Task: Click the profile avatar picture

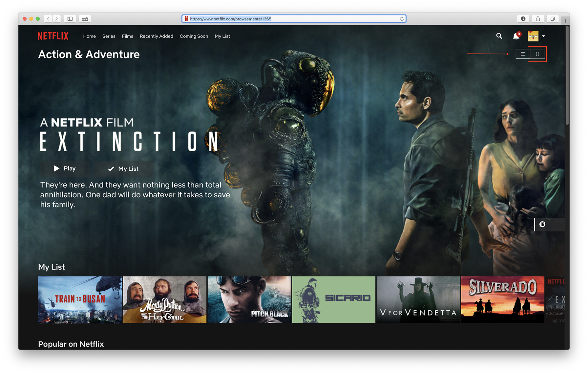Action: [533, 36]
